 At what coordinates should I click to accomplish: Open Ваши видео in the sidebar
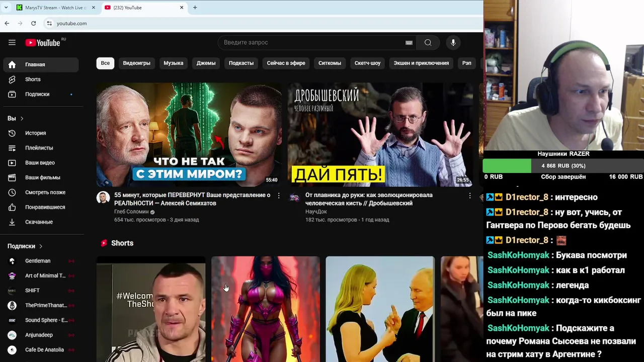(41, 163)
